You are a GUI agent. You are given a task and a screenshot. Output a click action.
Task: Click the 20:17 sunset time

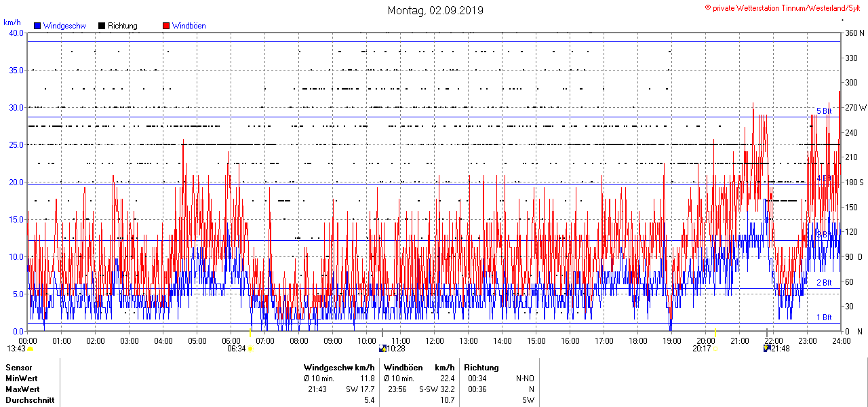pos(702,349)
